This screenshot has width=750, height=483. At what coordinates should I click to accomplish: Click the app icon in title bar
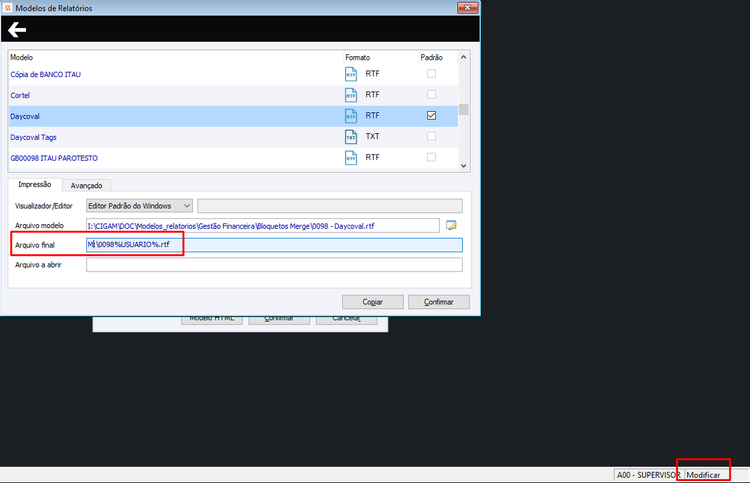tap(7, 8)
